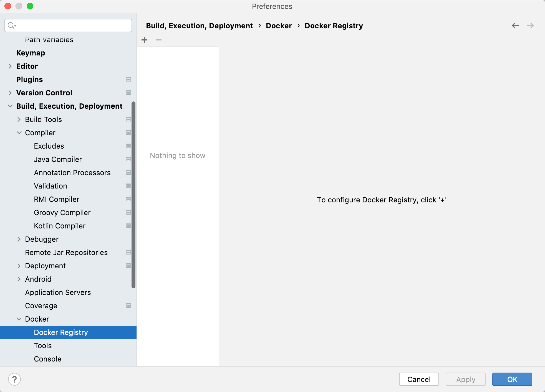This screenshot has height=392, width=545.
Task: Click project-level icon beside Groovy Compiler
Action: (128, 213)
